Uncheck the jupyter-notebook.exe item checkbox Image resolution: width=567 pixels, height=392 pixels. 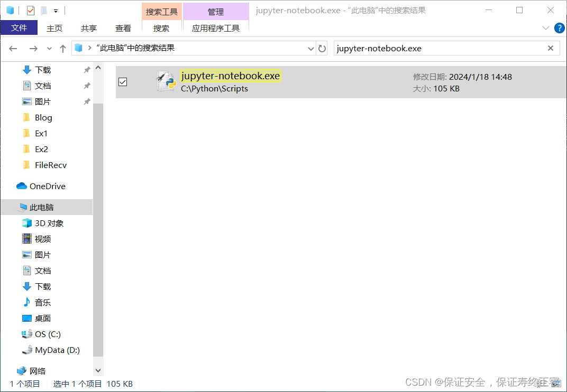123,82
